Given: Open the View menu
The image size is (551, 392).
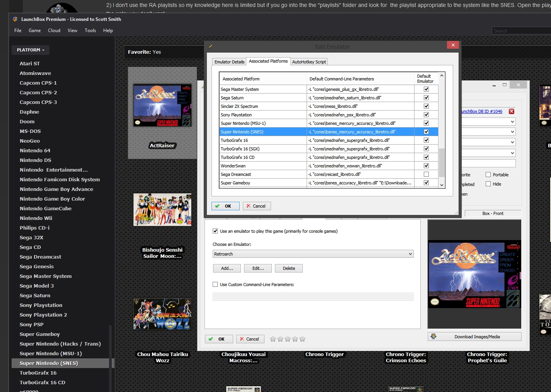Looking at the screenshot, I should 72,31.
